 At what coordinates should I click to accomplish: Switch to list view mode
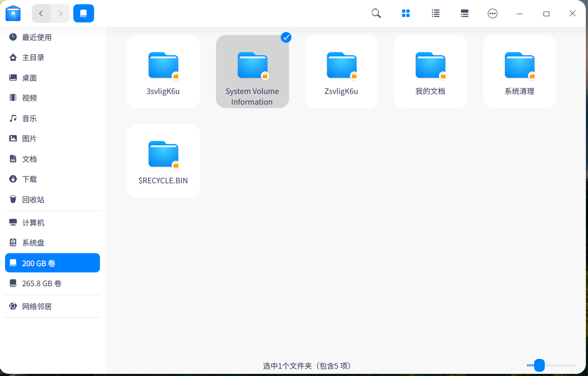(435, 13)
